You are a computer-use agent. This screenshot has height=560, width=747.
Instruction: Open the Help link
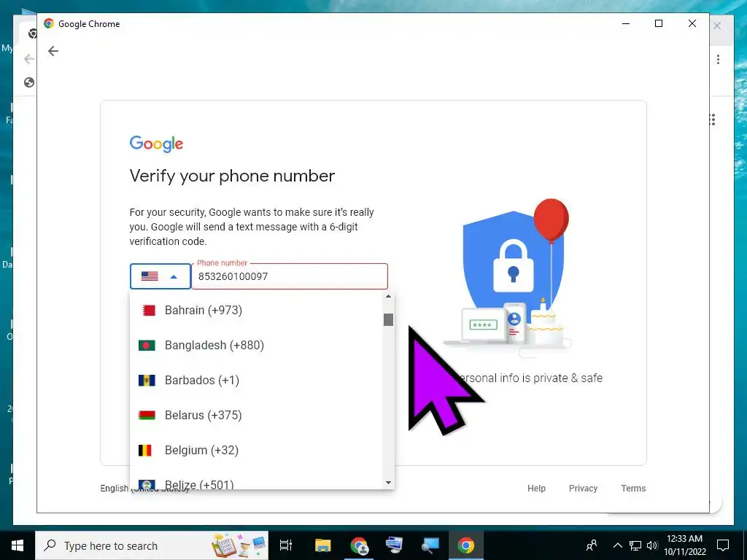coord(536,488)
